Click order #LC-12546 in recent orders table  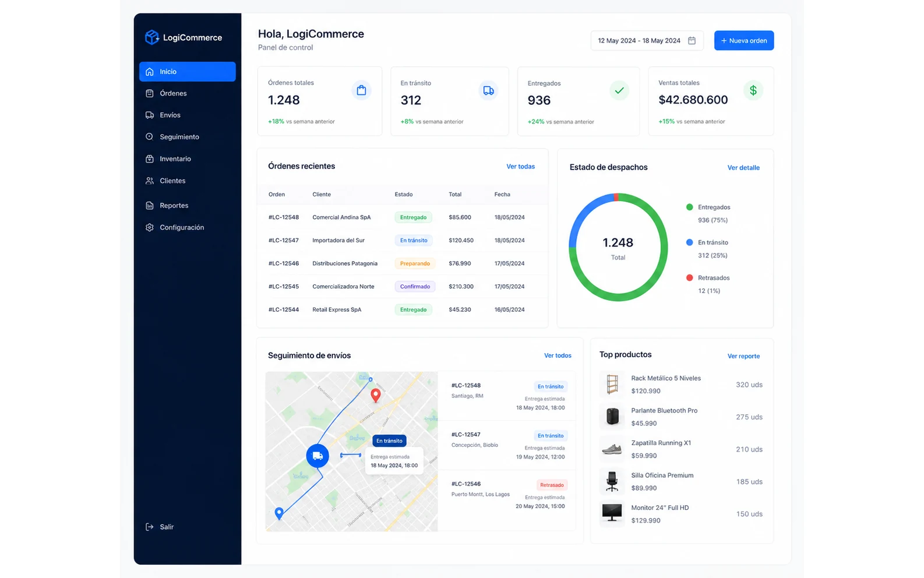pos(284,263)
